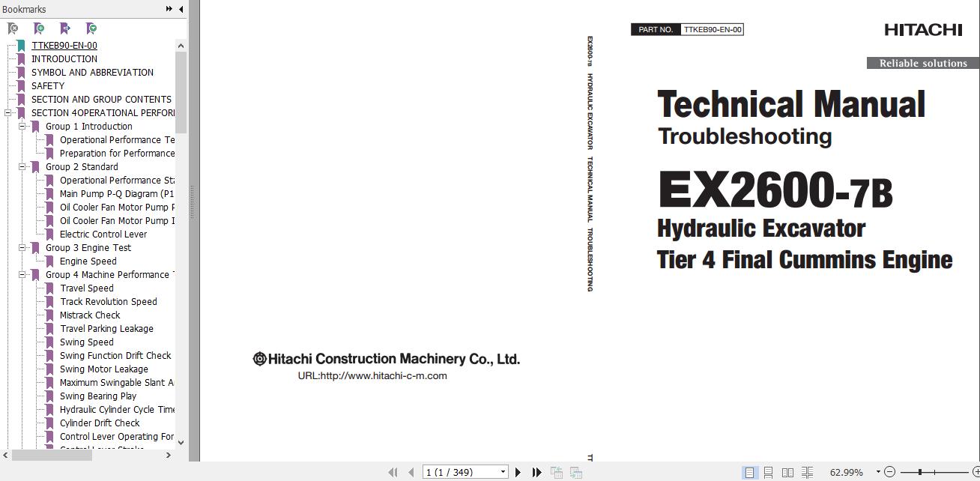Switch to continuous scrolling view icon
Screen dimensions: 980x481
click(x=768, y=473)
